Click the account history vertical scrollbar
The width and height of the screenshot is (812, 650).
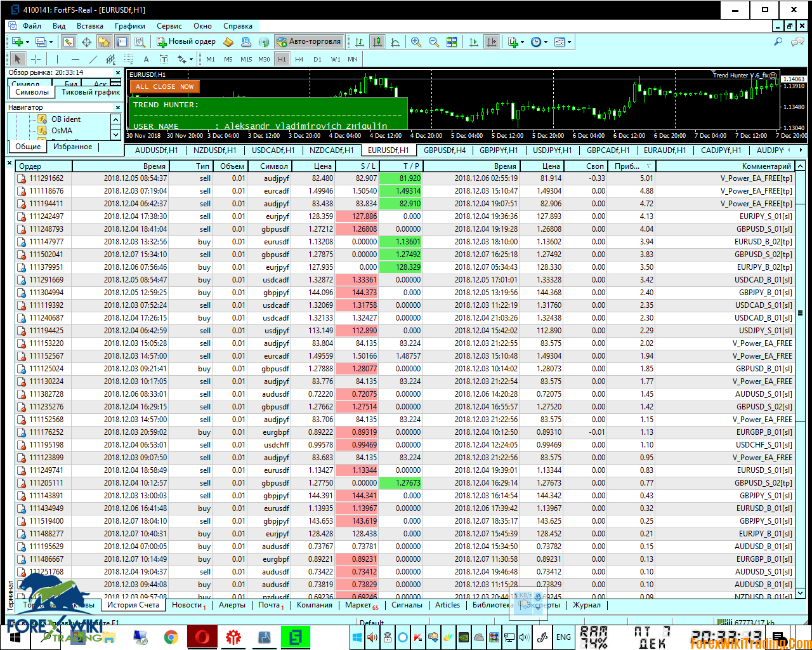(x=800, y=379)
